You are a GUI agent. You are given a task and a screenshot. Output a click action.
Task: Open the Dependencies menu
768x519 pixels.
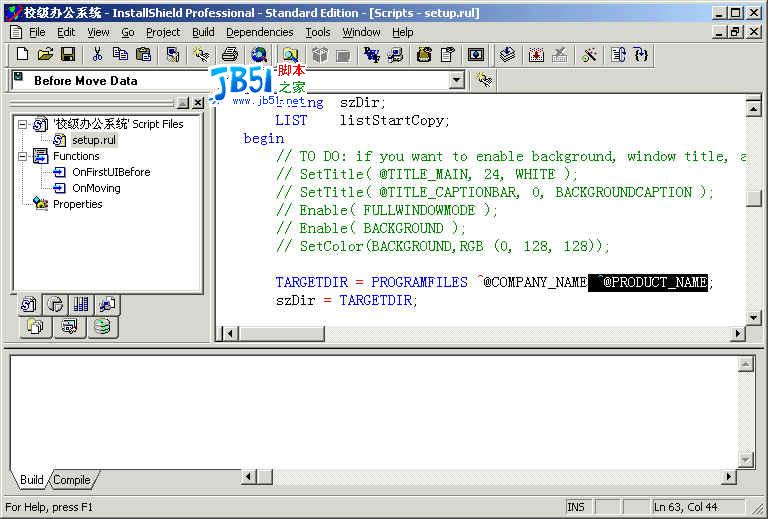260,32
